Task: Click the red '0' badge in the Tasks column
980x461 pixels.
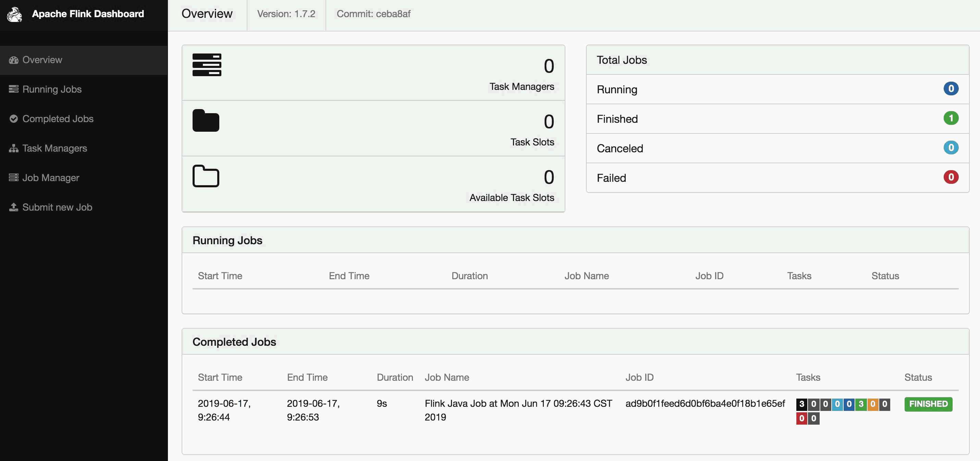Action: click(x=801, y=418)
